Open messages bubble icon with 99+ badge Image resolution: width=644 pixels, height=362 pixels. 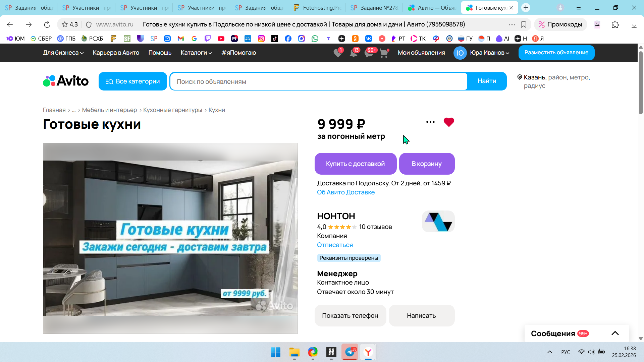tap(369, 53)
